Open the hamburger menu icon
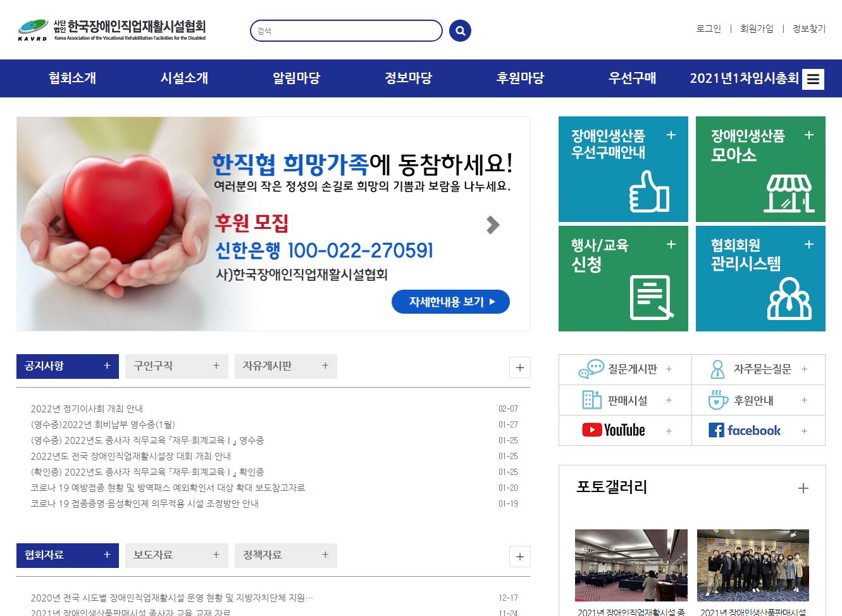 (x=813, y=79)
